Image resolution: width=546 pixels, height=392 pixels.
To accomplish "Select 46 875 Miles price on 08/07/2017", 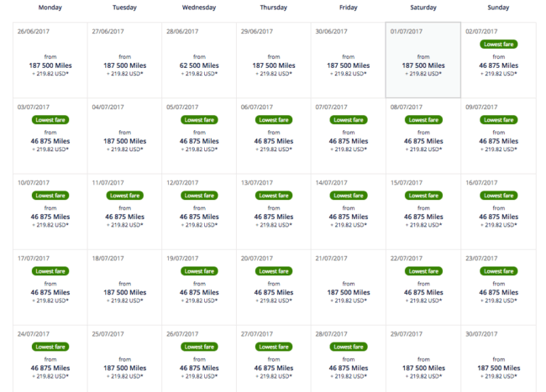I will coord(423,141).
